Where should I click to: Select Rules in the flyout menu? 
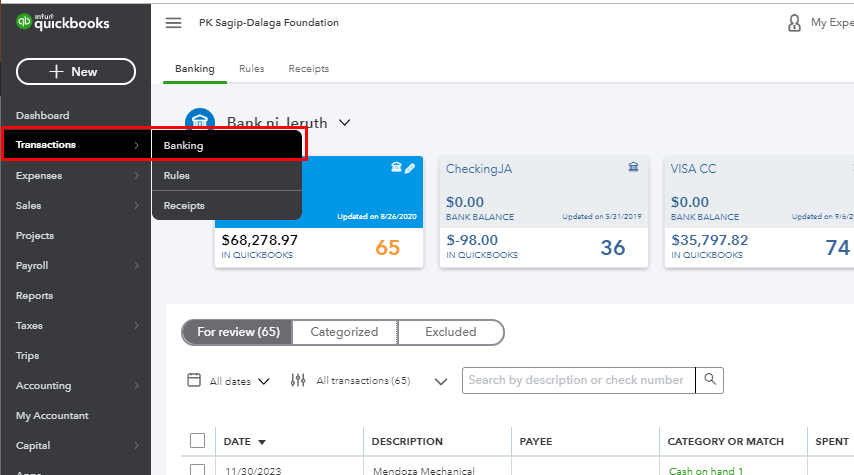click(227, 175)
